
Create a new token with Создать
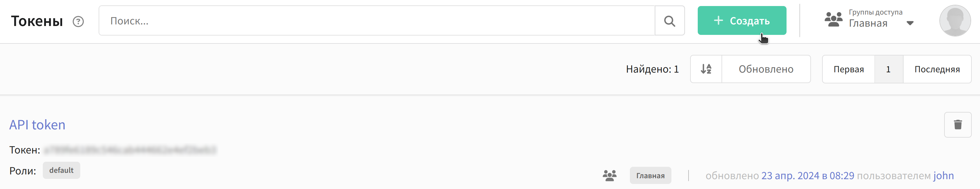[x=742, y=21]
